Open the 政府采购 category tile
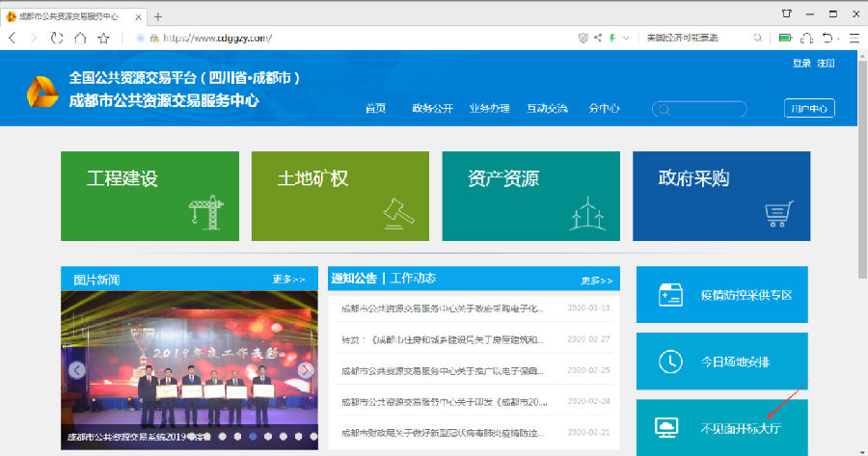The width and height of the screenshot is (868, 456). coord(721,196)
